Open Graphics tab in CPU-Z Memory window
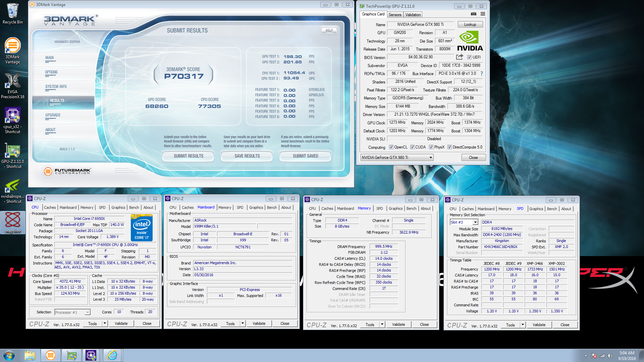The width and height of the screenshot is (644, 362). pyautogui.click(x=395, y=208)
